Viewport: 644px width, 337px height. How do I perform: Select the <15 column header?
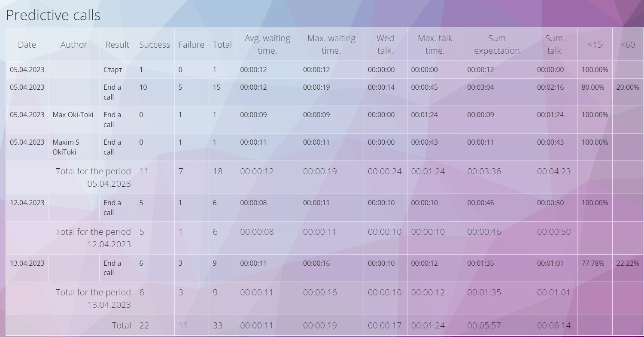click(595, 45)
